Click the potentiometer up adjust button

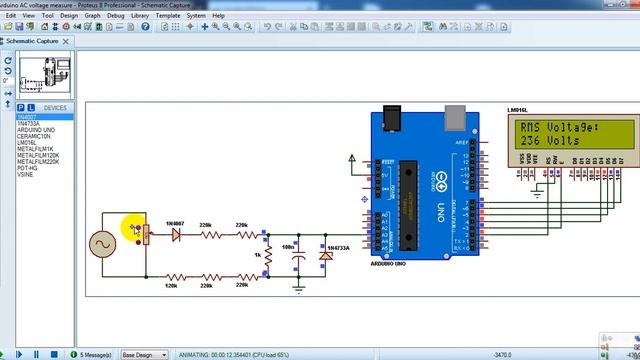(138, 228)
